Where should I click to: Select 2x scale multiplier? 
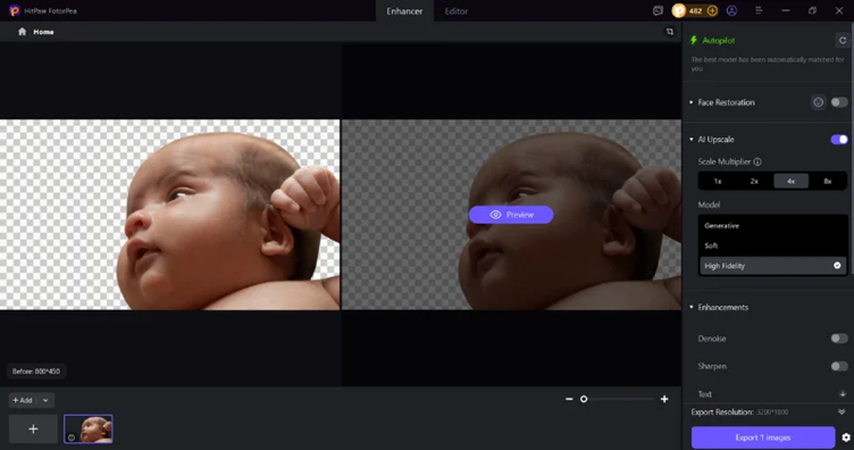[754, 181]
